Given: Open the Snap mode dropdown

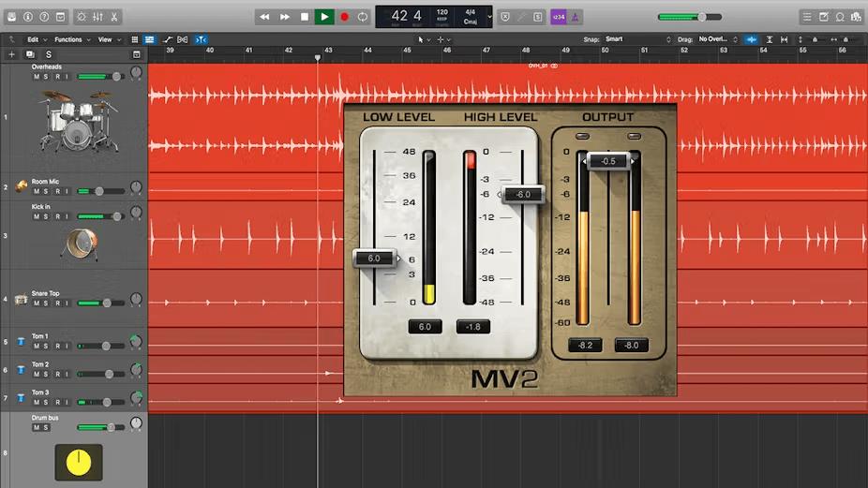Looking at the screenshot, I should pos(636,39).
